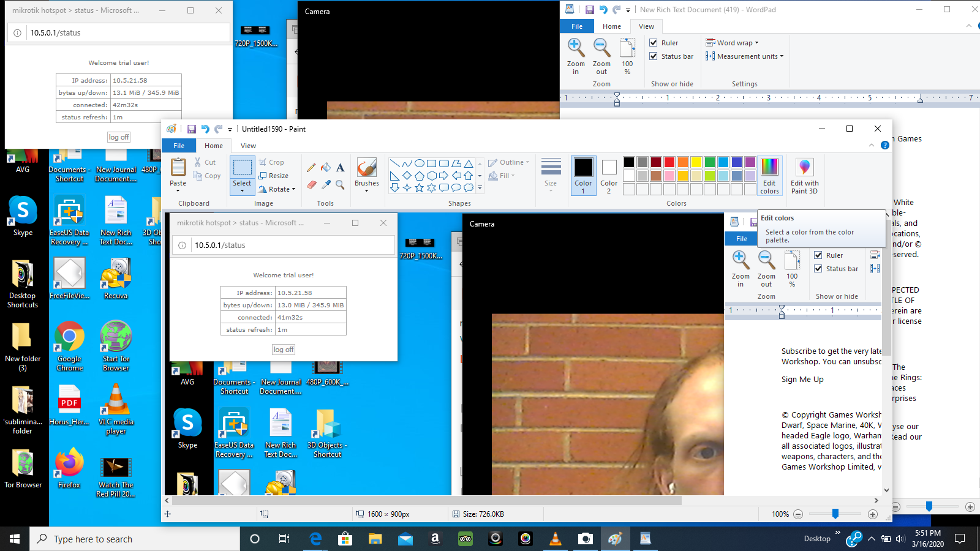Viewport: 980px width, 551px height.
Task: Pick the yellow color swatch in Paint
Action: tap(696, 162)
